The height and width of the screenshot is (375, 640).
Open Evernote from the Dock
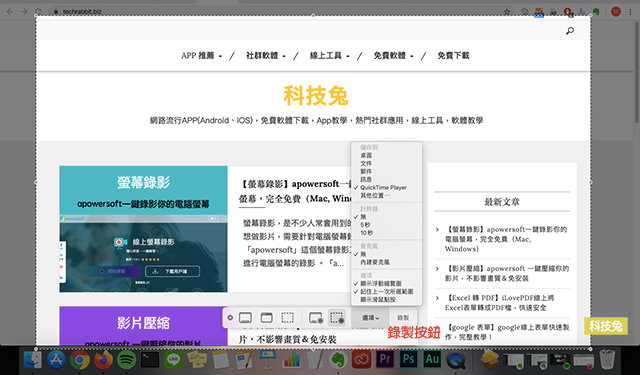point(338,359)
